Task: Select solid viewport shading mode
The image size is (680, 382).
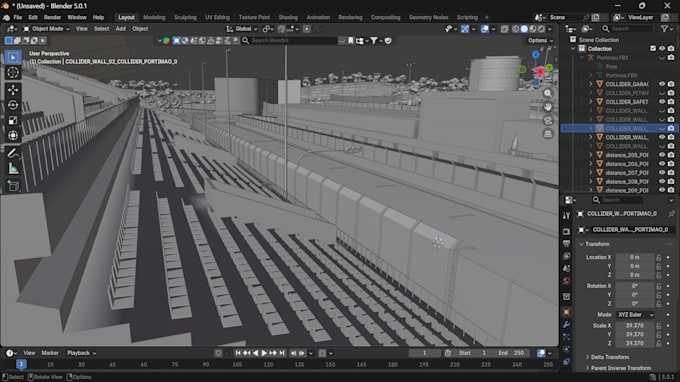Action: 524,29
